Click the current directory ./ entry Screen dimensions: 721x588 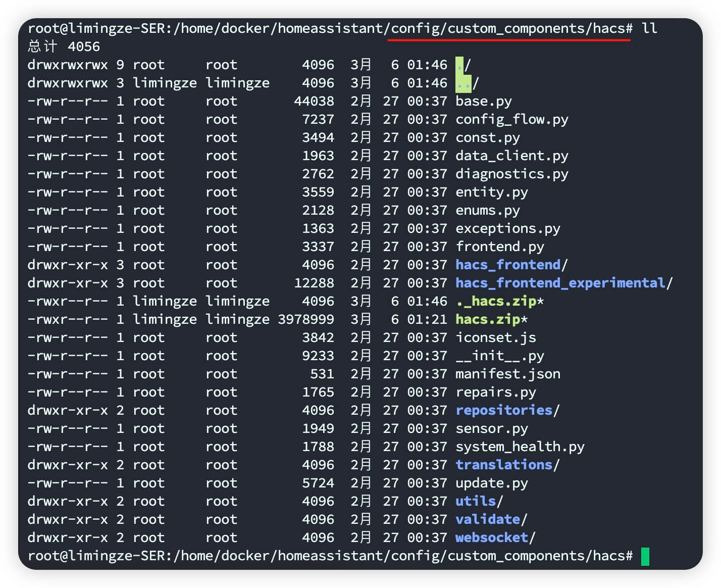point(463,65)
